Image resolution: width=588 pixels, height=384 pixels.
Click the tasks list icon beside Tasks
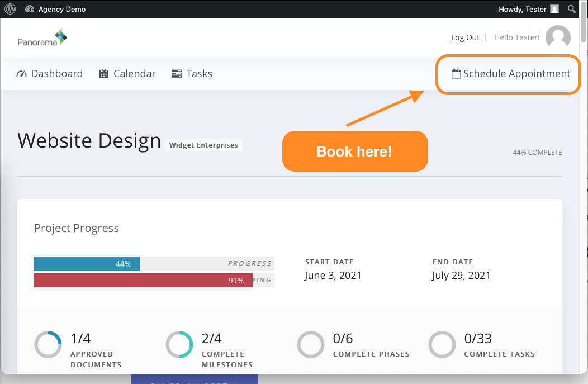tap(176, 73)
